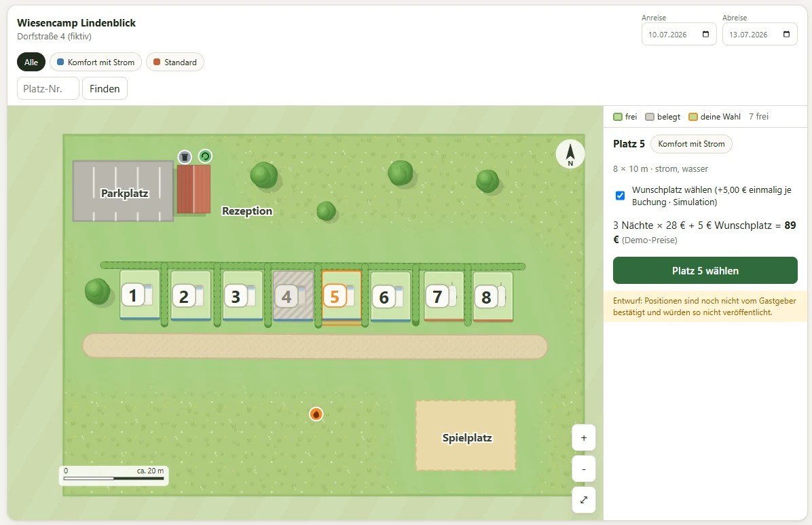
Task: Filter by Standard pitches
Action: [x=175, y=62]
